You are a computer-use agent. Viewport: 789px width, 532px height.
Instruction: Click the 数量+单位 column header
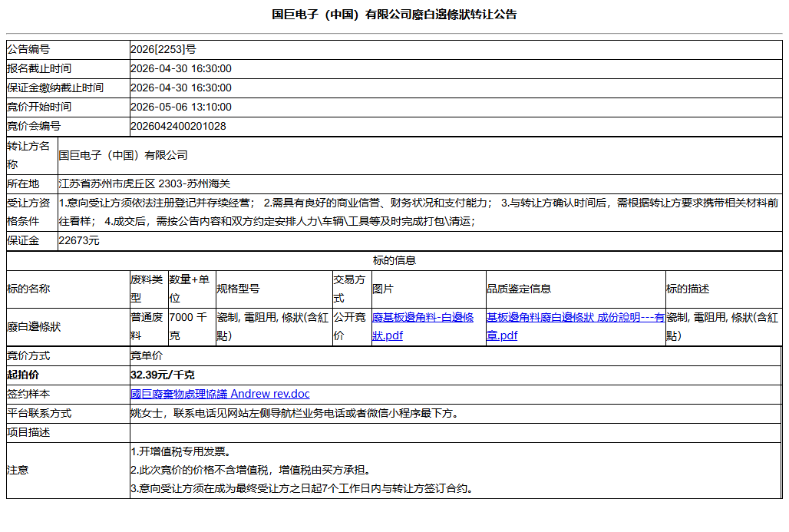190,289
